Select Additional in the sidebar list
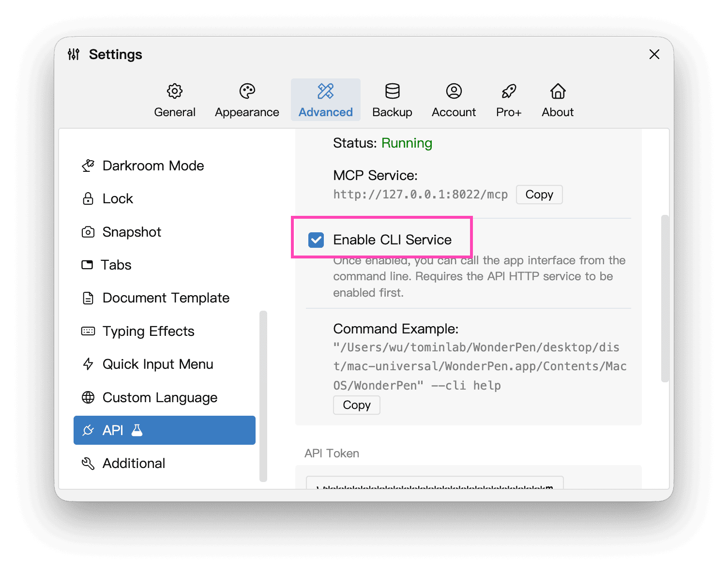Viewport: 728px width, 573px height. point(165,464)
